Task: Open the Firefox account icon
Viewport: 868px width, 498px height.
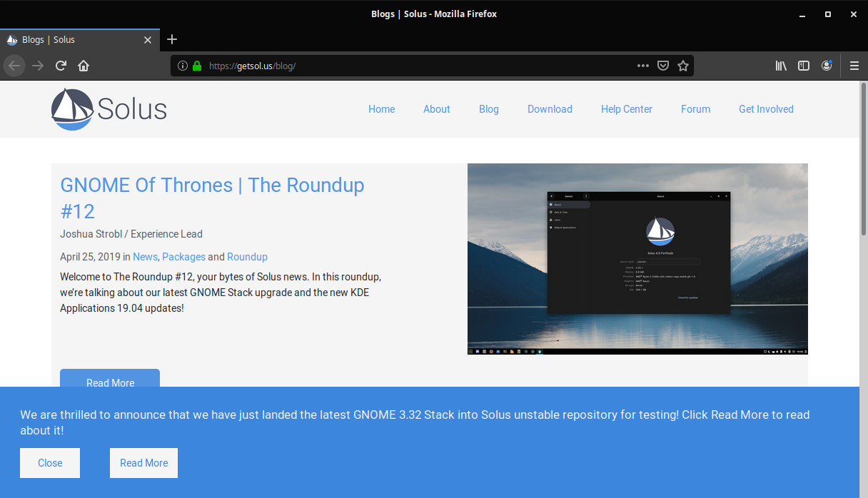Action: coord(827,66)
